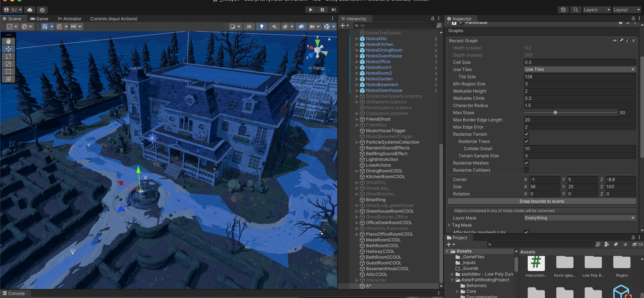644x298 pixels.
Task: Switch to Controls (Input Actions) tab
Action: pyautogui.click(x=113, y=19)
